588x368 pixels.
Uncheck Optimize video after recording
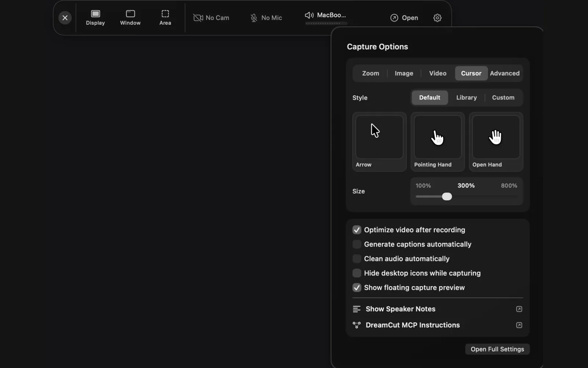357,230
